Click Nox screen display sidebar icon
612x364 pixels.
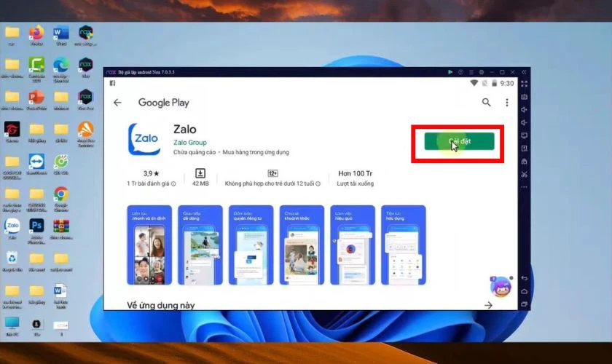coord(524,135)
